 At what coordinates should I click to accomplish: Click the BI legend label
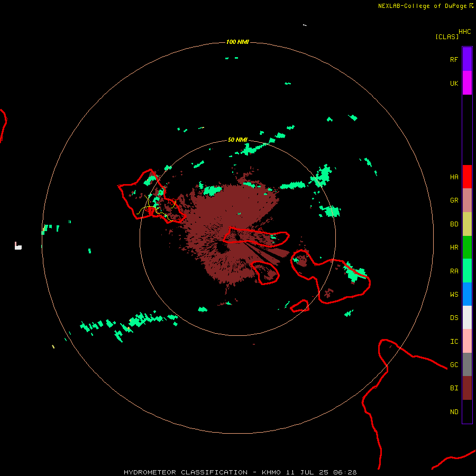pyautogui.click(x=454, y=388)
